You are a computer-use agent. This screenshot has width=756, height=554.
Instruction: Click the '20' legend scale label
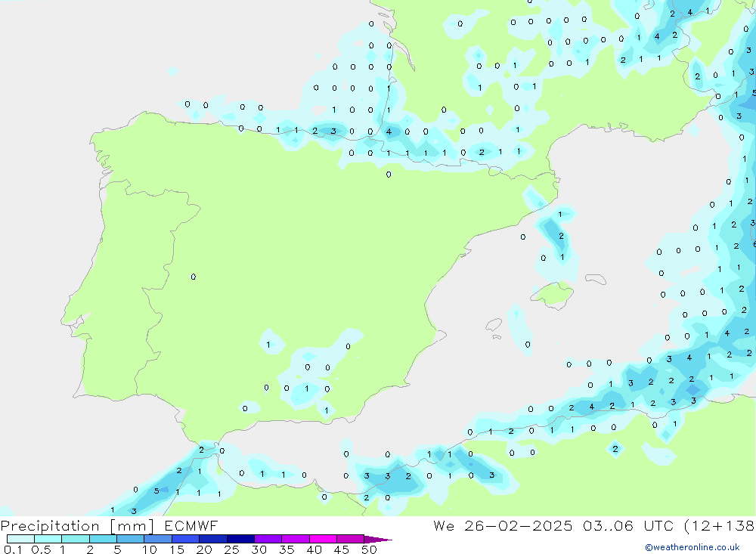[204, 549]
